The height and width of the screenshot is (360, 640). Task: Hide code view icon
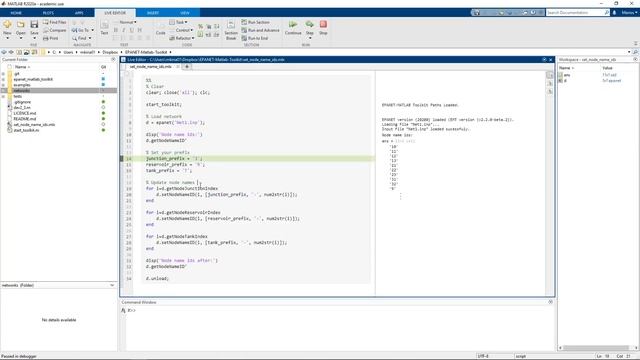tap(550, 91)
